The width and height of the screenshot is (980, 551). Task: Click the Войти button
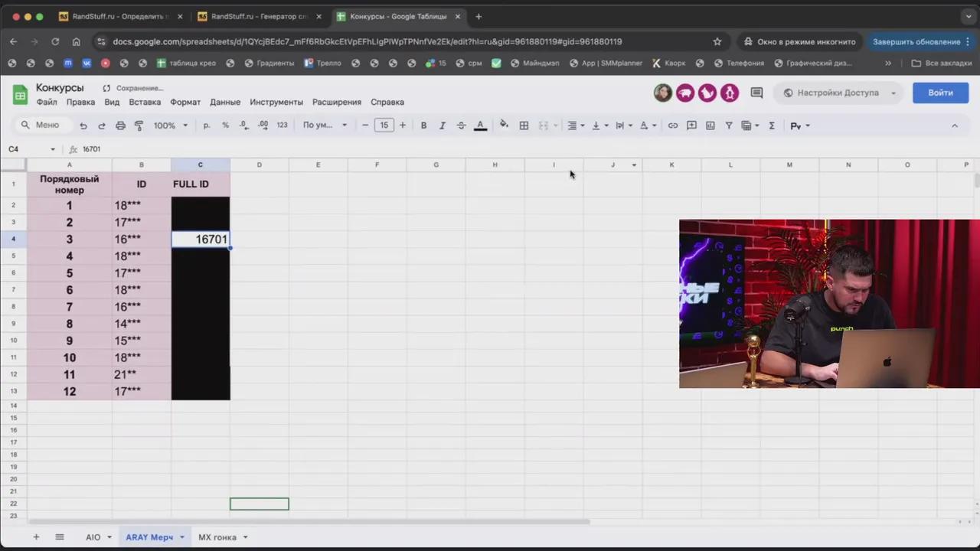click(940, 93)
